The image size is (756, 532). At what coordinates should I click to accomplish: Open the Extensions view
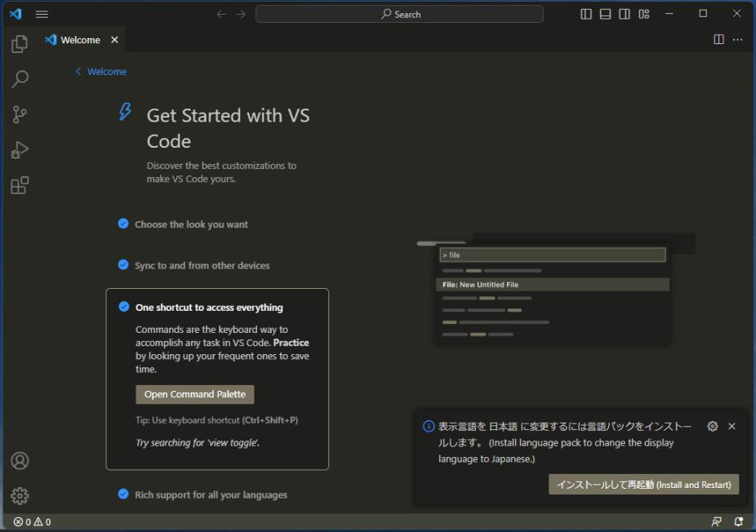click(20, 185)
